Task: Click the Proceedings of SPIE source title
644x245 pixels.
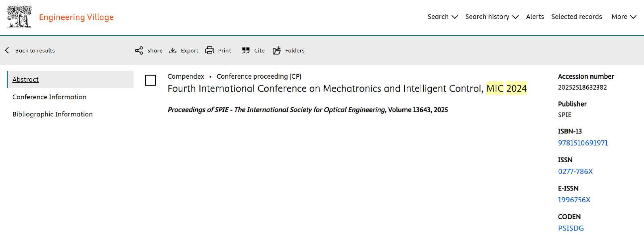Action: [277, 110]
